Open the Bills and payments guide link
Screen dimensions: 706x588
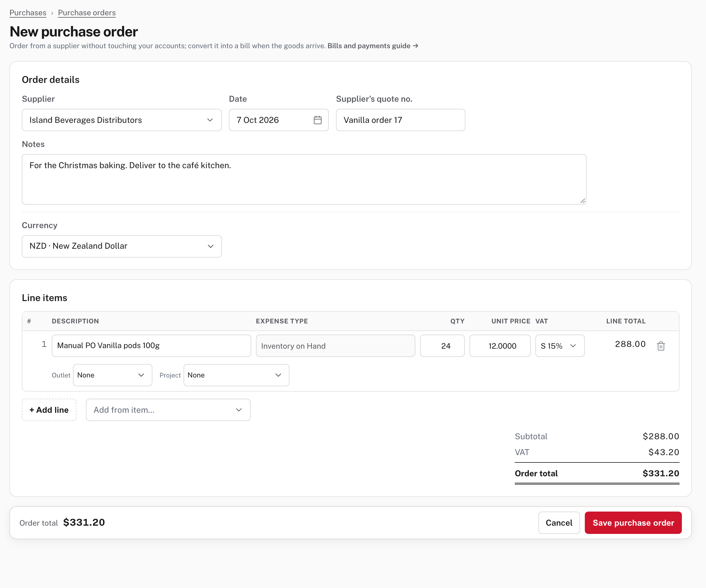pyautogui.click(x=373, y=46)
